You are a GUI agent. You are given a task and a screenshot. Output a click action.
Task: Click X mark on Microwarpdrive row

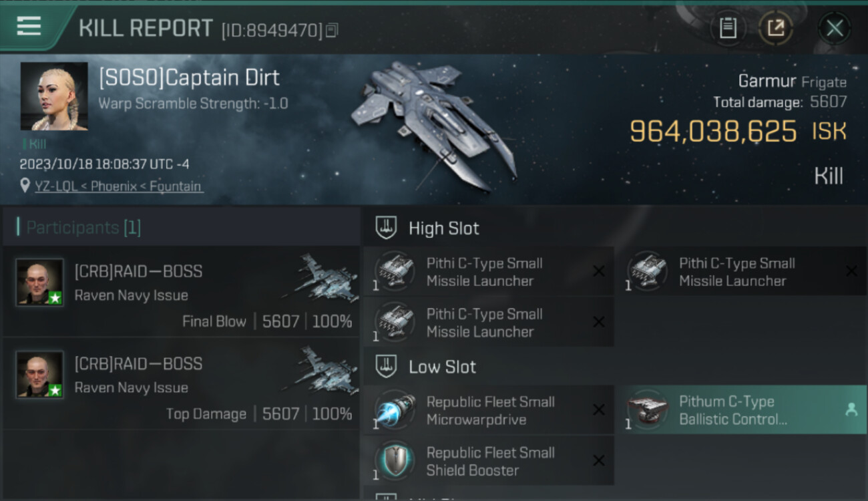(599, 409)
